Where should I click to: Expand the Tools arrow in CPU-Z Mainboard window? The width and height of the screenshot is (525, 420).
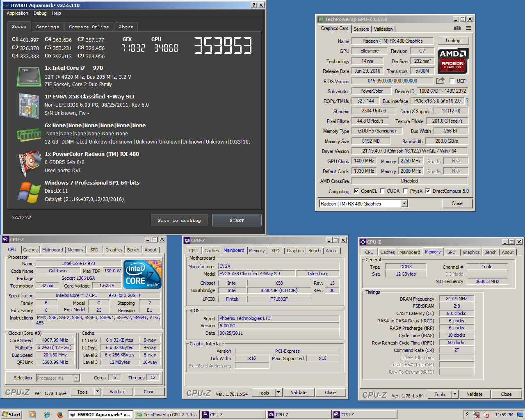pyautogui.click(x=279, y=393)
